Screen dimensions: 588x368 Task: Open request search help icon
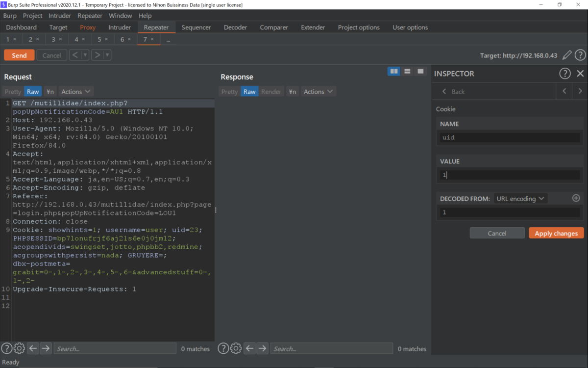coord(6,348)
